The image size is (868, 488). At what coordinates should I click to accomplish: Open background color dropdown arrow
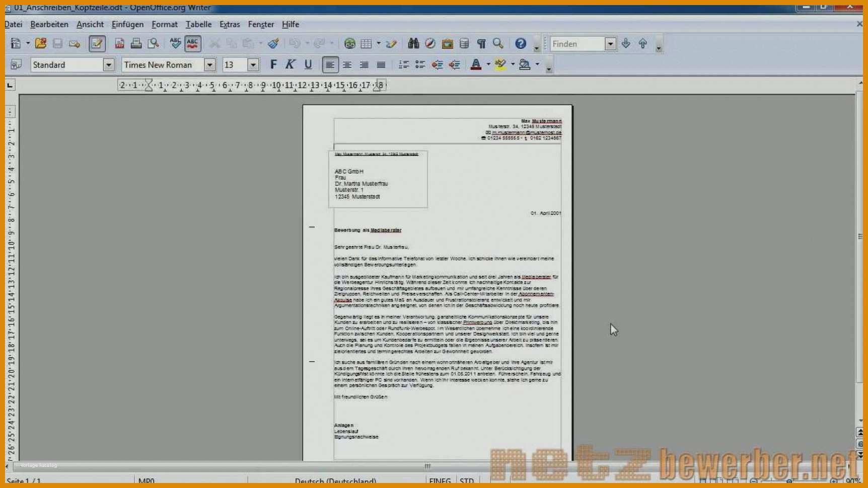pos(537,64)
